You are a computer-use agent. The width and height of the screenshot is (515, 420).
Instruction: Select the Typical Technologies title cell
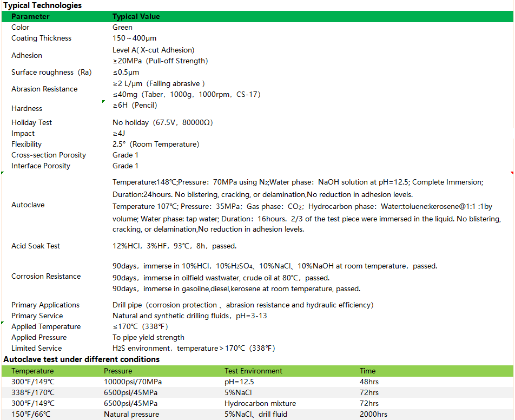[x=43, y=5]
